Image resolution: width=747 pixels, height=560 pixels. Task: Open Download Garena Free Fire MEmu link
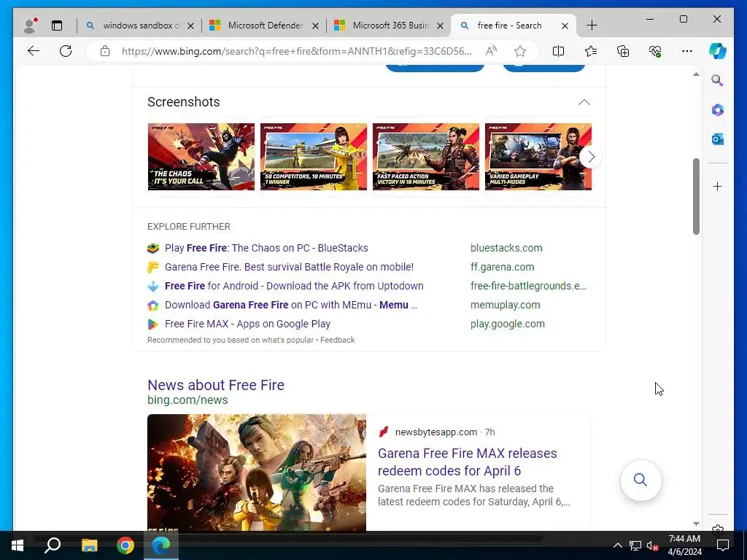coord(291,306)
